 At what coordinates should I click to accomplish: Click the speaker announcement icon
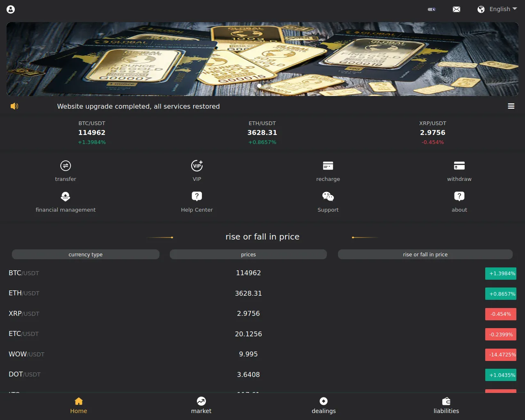(x=14, y=106)
